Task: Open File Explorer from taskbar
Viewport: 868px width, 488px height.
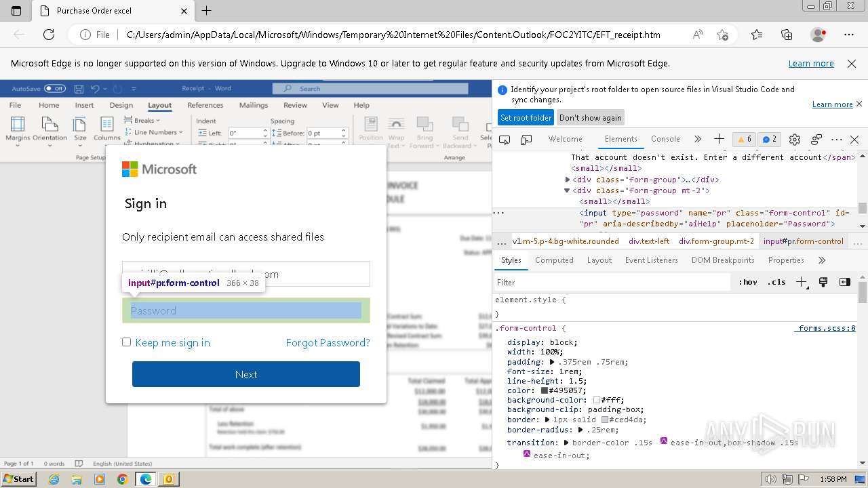Action: [77, 479]
